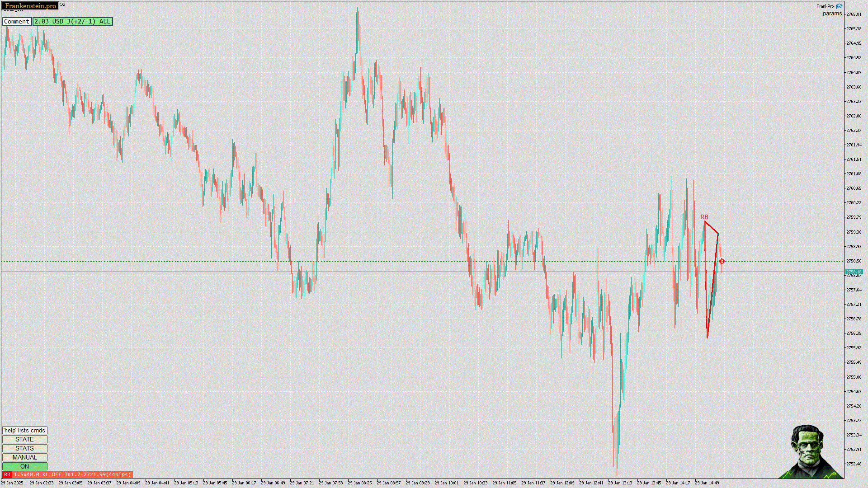This screenshot has height=488, width=868.
Task: Click the 29 Jan 14:49 time axis label
Action: point(707,483)
